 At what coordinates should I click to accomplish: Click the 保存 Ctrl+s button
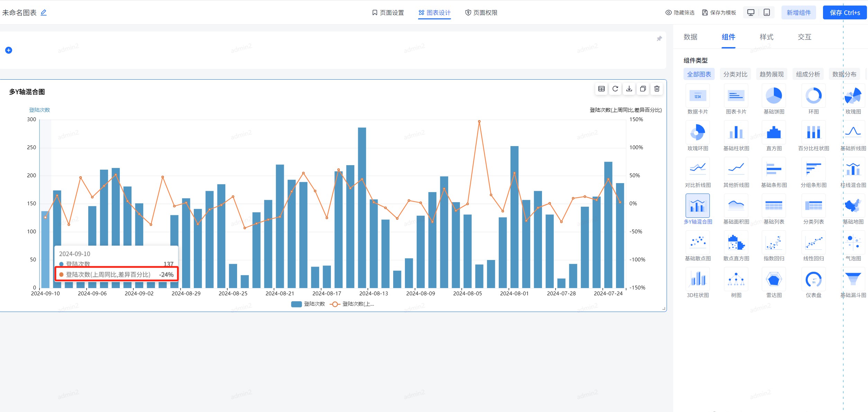pos(845,12)
